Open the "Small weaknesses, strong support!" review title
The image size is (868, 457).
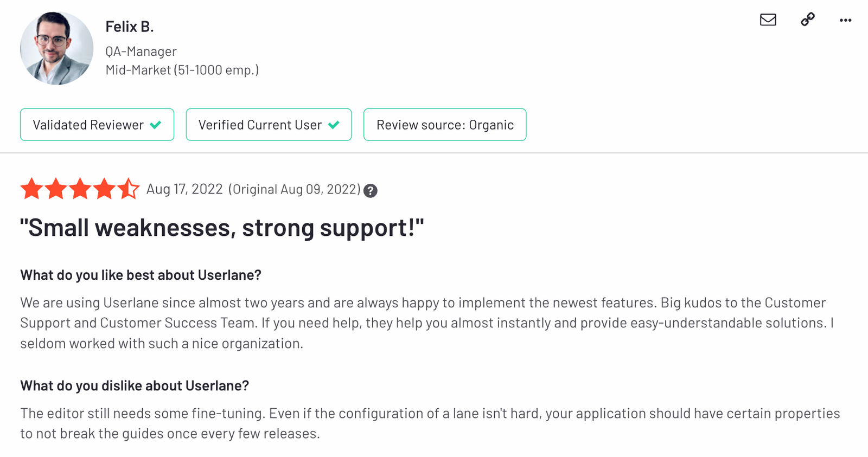tap(222, 228)
